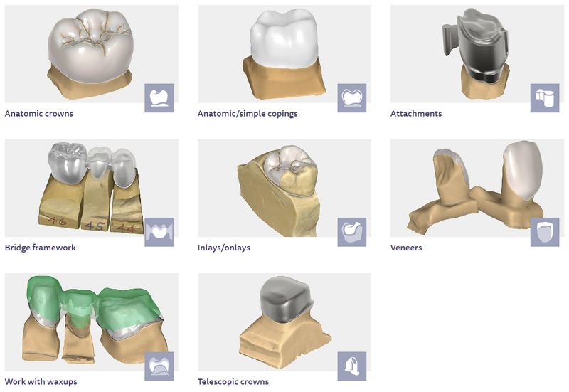View the metal Attachments model image
Image resolution: width=569 pixels, height=392 pixels.
pos(477,54)
